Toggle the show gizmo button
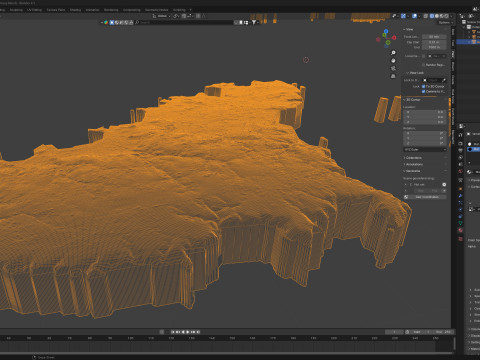Viewport: 480px width, 360px height. point(403,16)
